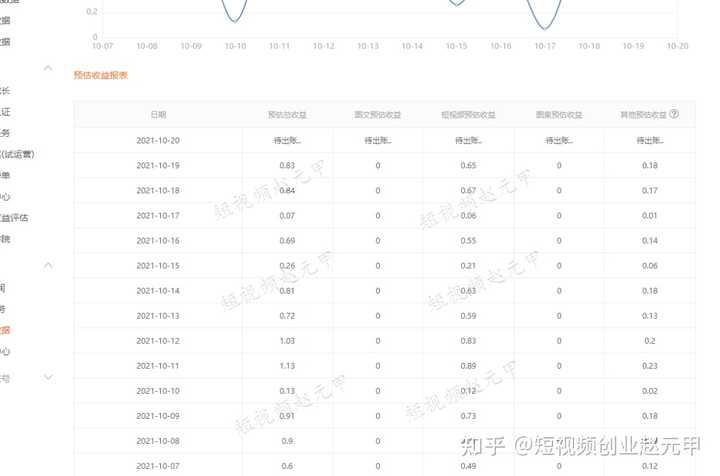Click the 10-15 label on chart axis
Viewport: 720px width, 476px height.
(456, 46)
